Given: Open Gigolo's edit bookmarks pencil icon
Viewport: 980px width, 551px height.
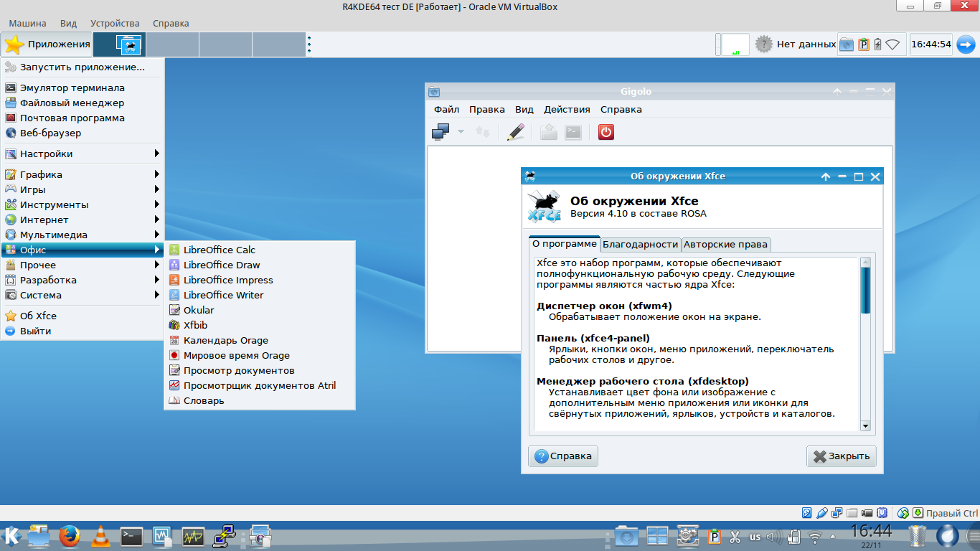Looking at the screenshot, I should coord(515,132).
